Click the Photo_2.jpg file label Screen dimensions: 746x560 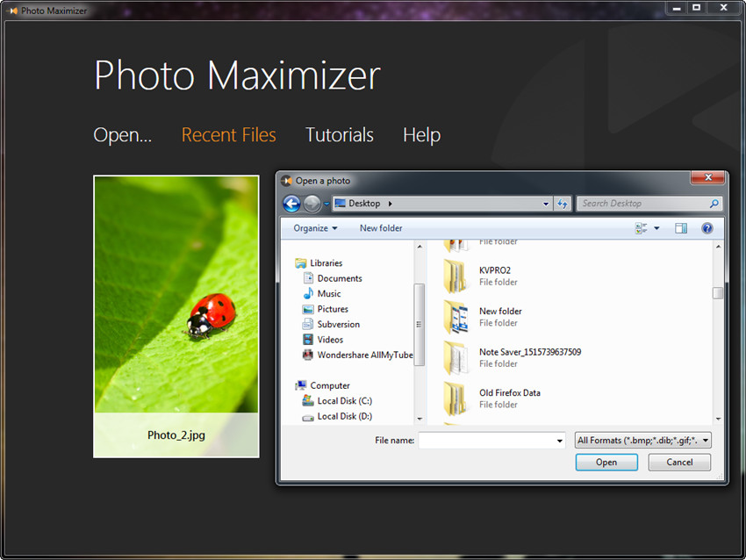point(176,434)
